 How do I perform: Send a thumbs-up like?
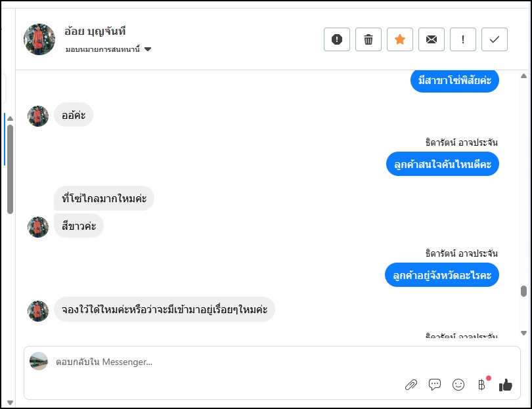[505, 385]
